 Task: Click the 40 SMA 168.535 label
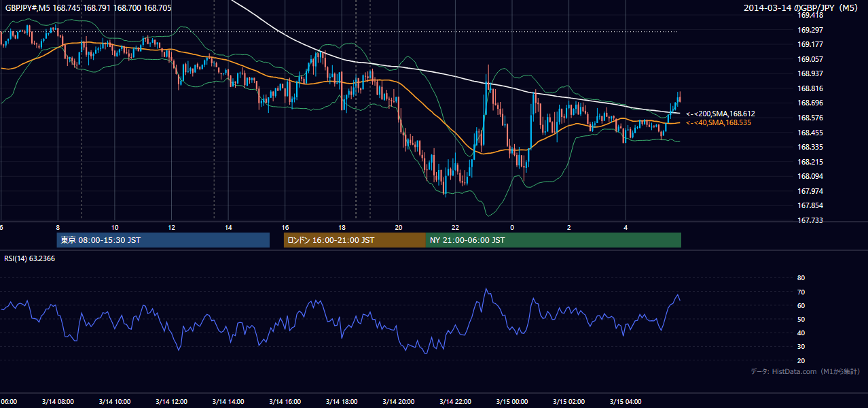click(x=719, y=122)
